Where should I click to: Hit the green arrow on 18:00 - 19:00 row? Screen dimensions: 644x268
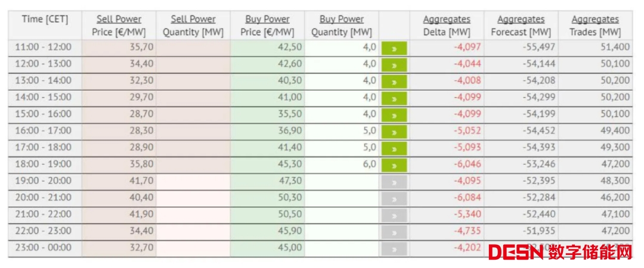click(394, 165)
